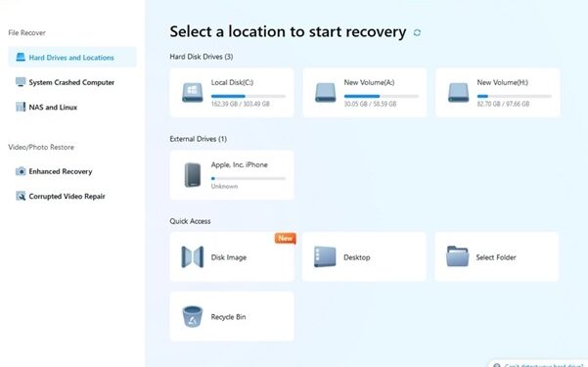Click the Enhanced Recovery camera icon
This screenshot has height=367, width=588.
(21, 171)
